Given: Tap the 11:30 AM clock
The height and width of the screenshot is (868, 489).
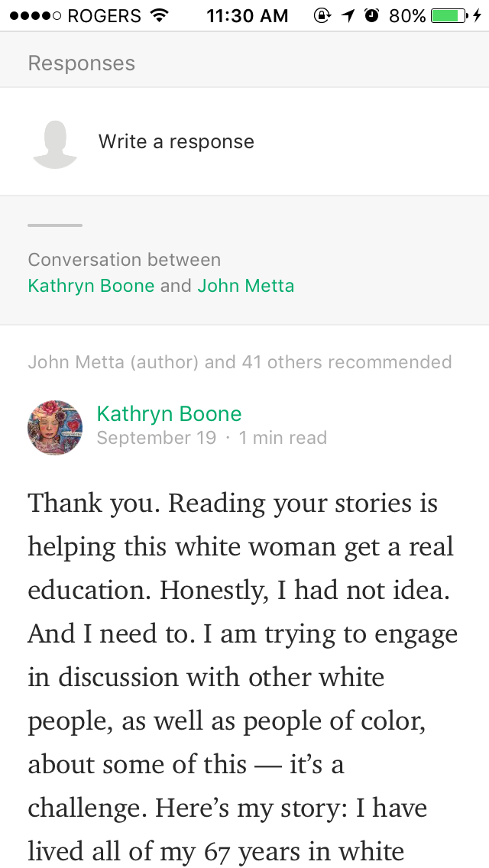Looking at the screenshot, I should tap(248, 15).
